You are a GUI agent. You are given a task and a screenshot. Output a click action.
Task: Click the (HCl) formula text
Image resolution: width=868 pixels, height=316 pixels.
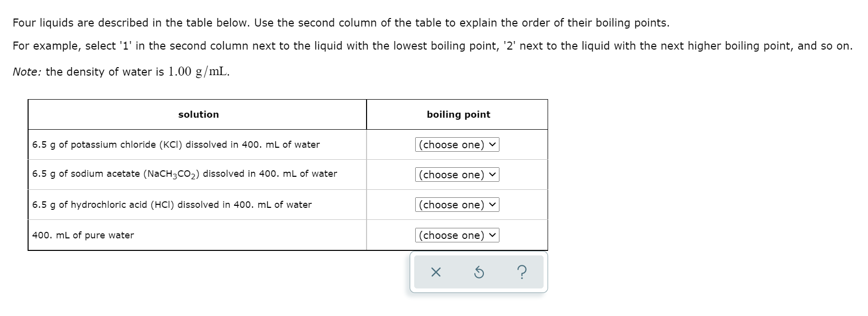point(163,205)
